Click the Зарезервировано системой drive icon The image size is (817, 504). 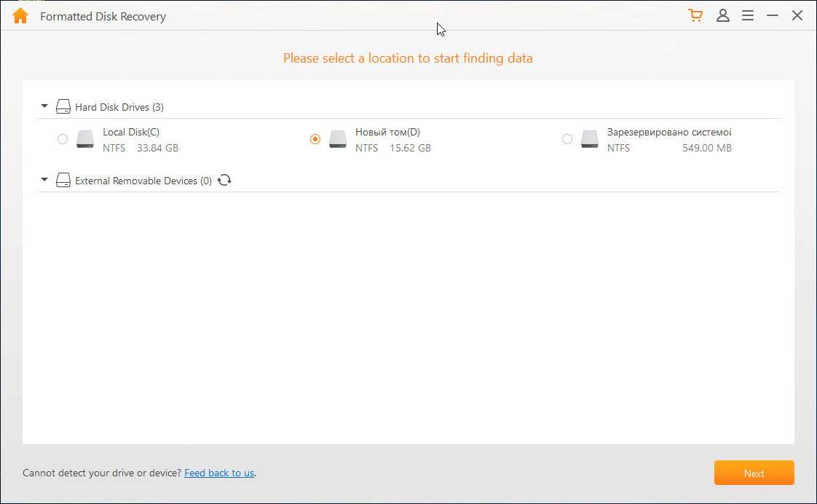click(x=589, y=139)
